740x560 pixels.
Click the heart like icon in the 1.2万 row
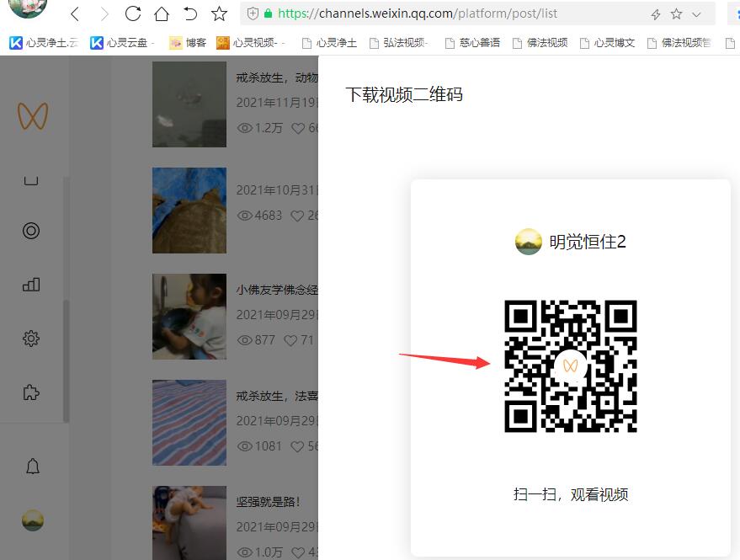(298, 128)
